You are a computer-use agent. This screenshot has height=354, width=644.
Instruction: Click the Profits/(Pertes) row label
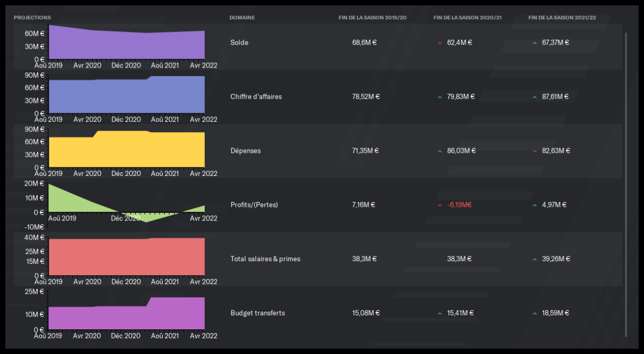[254, 205]
